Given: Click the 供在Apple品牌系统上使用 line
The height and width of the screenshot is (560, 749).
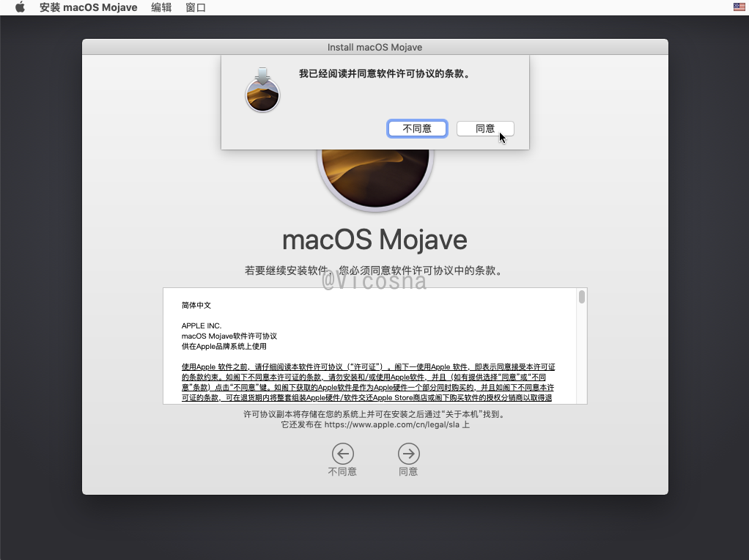Looking at the screenshot, I should [x=224, y=347].
